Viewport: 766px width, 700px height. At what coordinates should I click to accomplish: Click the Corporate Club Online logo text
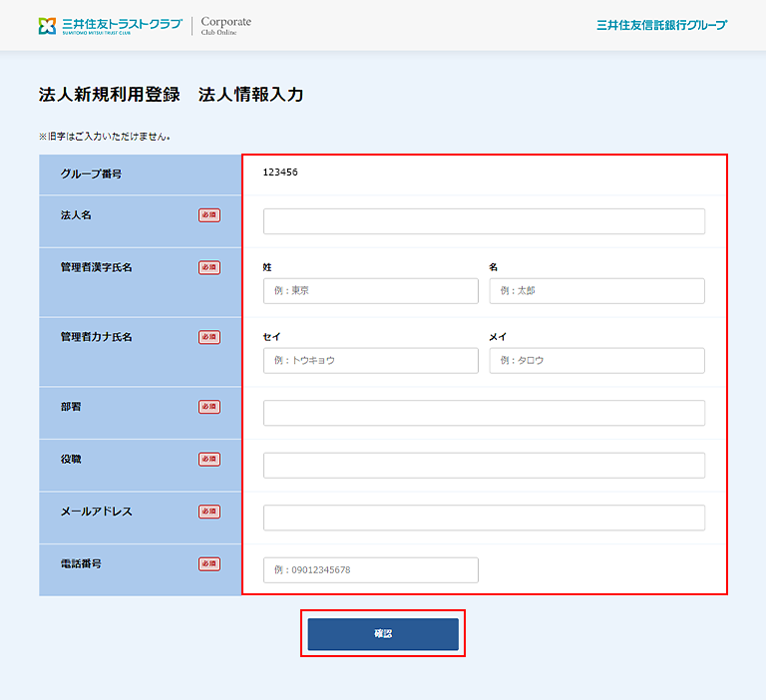coord(225,25)
